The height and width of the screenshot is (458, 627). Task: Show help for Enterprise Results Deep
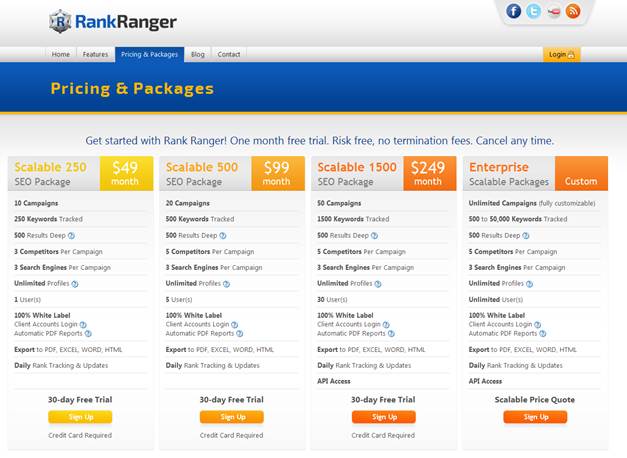[526, 236]
